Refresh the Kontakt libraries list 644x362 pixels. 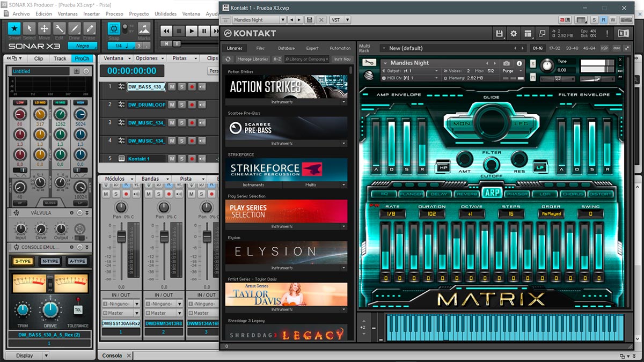tap(229, 59)
